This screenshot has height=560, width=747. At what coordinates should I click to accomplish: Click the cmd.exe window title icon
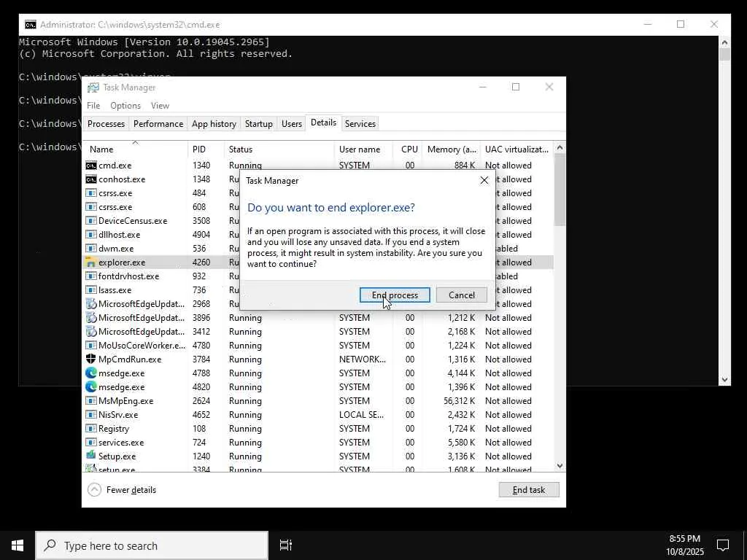point(31,25)
